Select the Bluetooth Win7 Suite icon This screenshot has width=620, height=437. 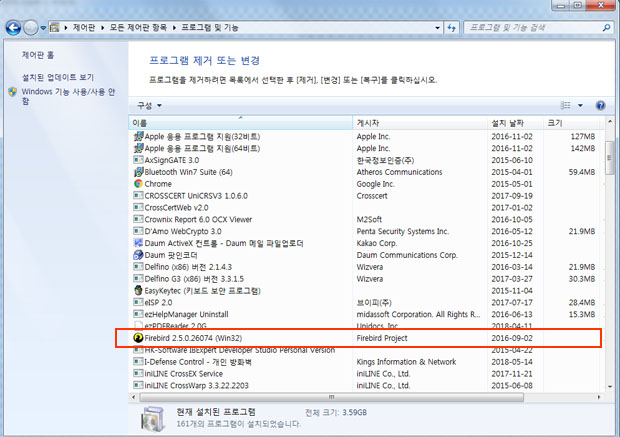[138, 172]
